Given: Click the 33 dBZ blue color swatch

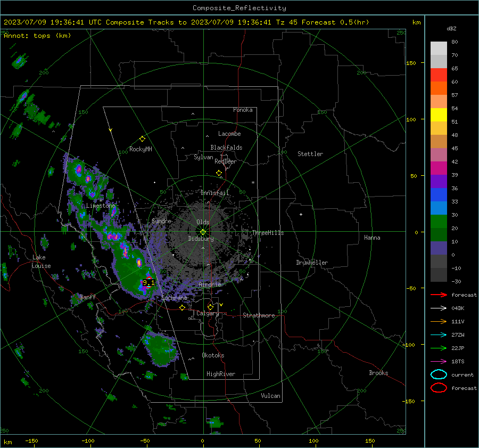Looking at the screenshot, I should tap(439, 208).
